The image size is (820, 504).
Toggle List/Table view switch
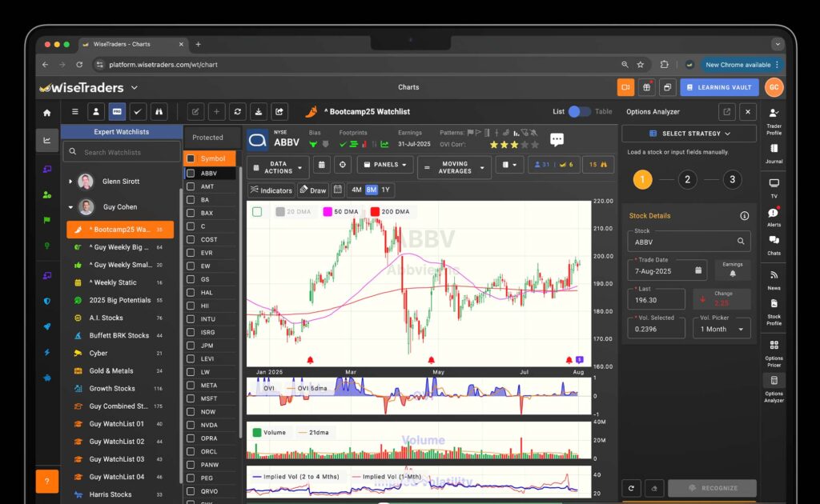tap(579, 111)
